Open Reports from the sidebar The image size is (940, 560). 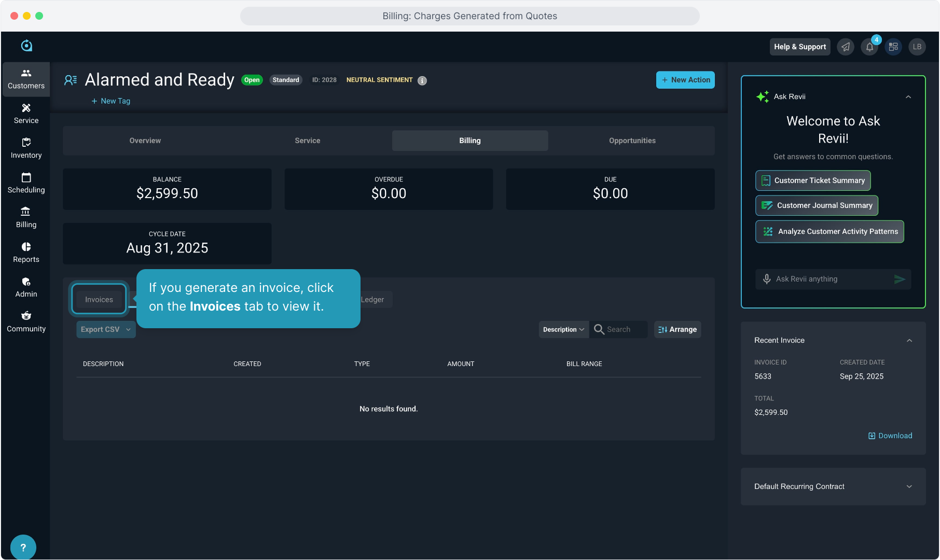click(26, 253)
